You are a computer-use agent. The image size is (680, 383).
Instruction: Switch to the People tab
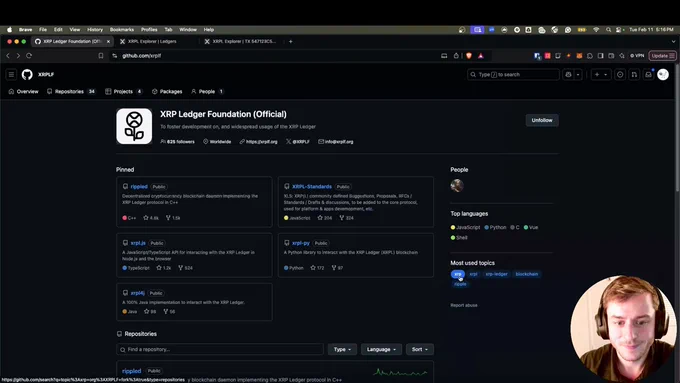pyautogui.click(x=207, y=92)
